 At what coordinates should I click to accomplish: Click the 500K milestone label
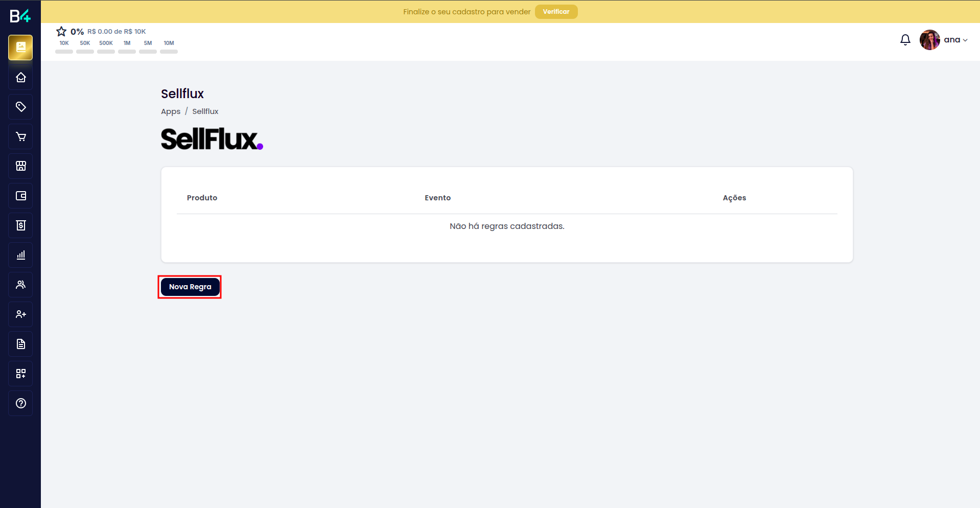(106, 43)
